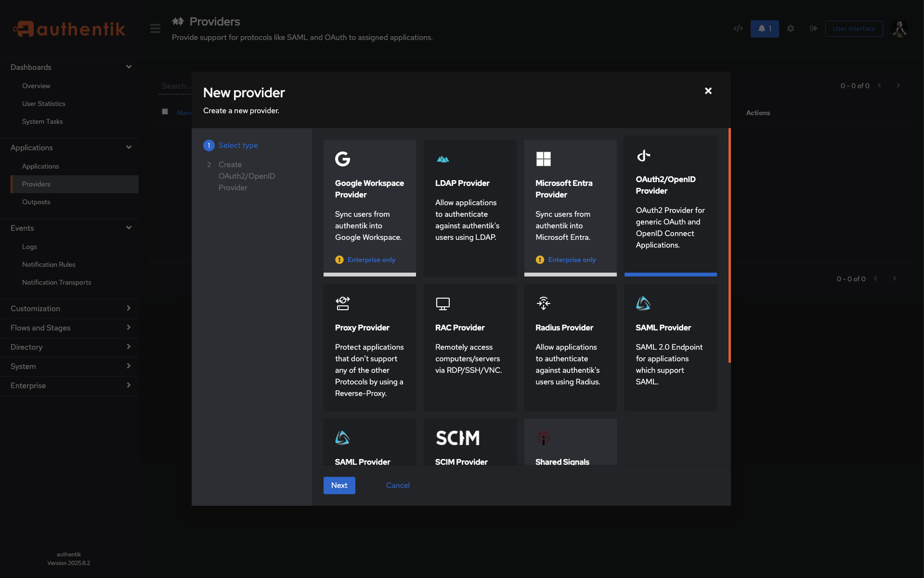
Task: Click the Radius Provider icon
Action: 543,303
